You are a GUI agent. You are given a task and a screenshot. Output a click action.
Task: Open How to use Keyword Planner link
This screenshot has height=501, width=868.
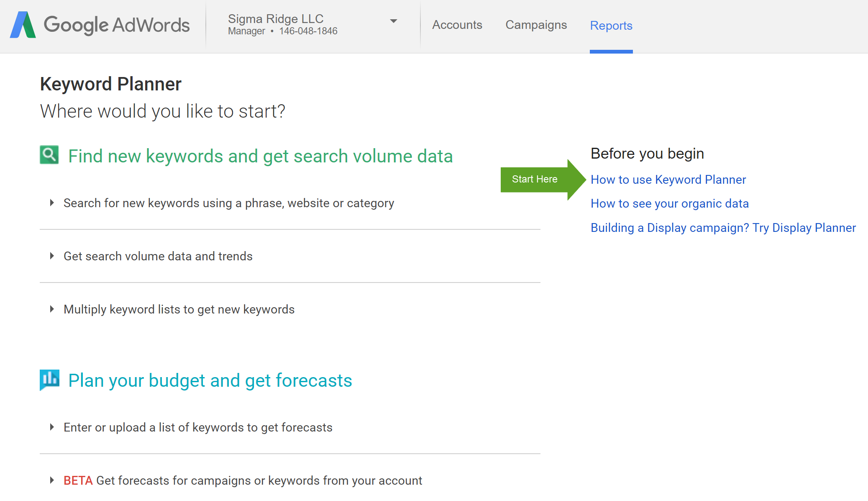[x=668, y=180]
